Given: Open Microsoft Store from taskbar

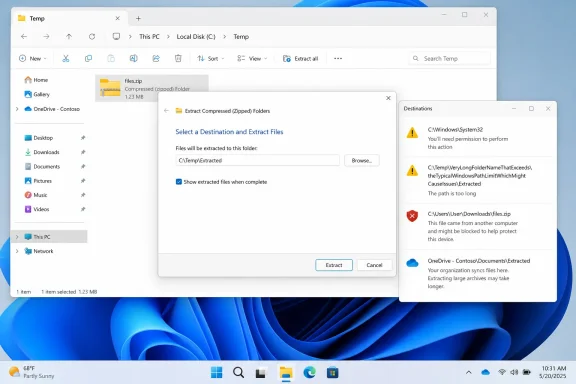Looking at the screenshot, I should [x=332, y=373].
